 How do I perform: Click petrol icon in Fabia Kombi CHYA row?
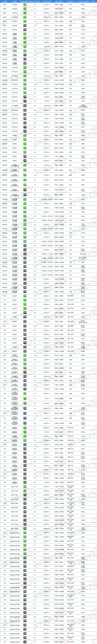(25, 34)
